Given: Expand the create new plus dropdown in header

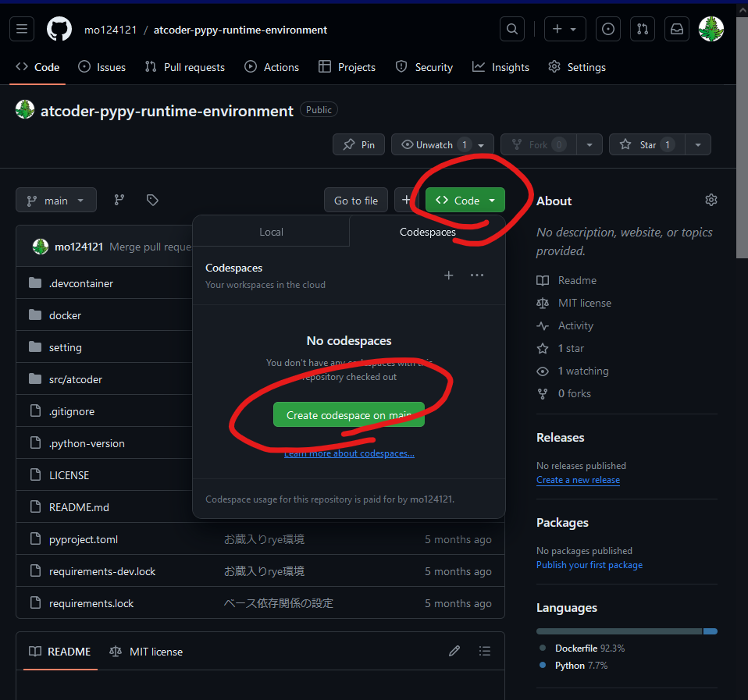Looking at the screenshot, I should point(565,29).
